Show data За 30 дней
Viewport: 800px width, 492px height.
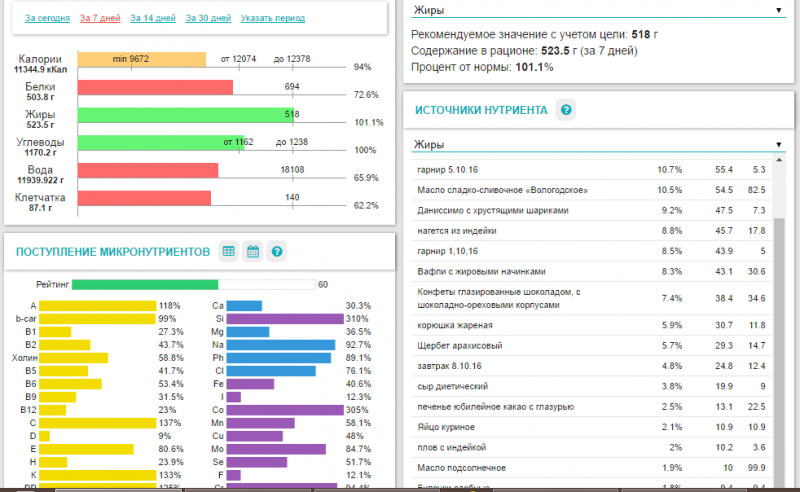click(x=208, y=19)
